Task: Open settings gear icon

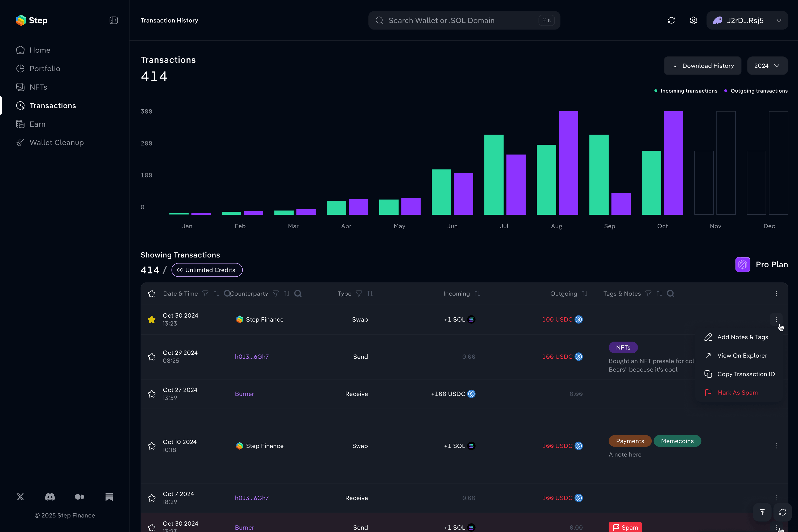Action: click(x=693, y=20)
